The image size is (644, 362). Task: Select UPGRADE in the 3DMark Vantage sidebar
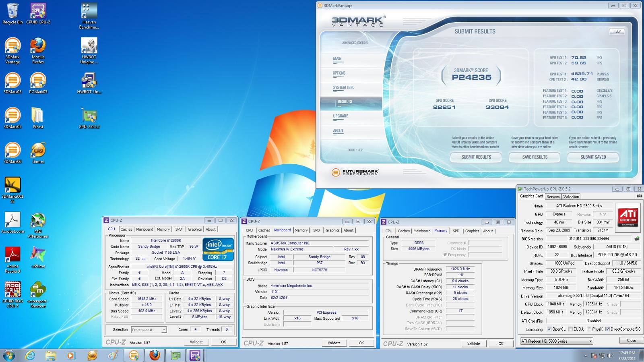coord(341,116)
